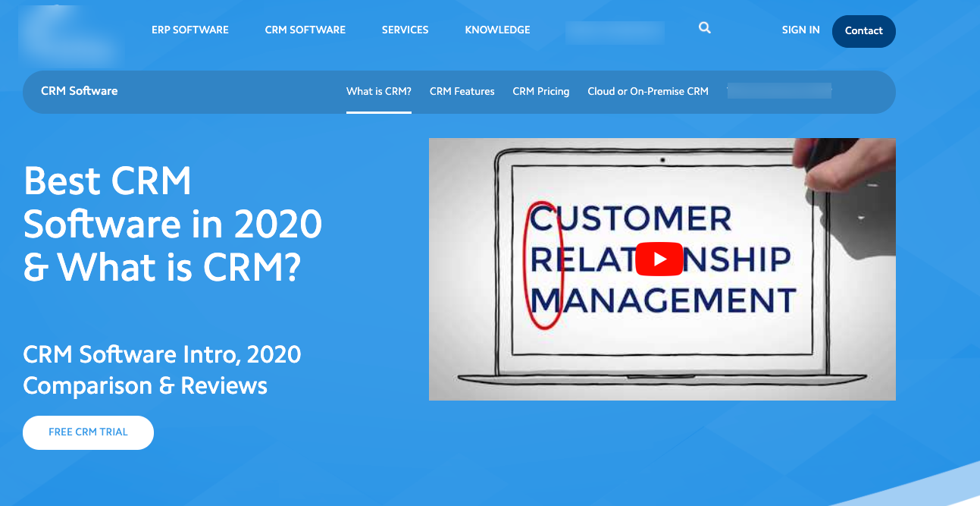Click the Contact button

point(864,31)
